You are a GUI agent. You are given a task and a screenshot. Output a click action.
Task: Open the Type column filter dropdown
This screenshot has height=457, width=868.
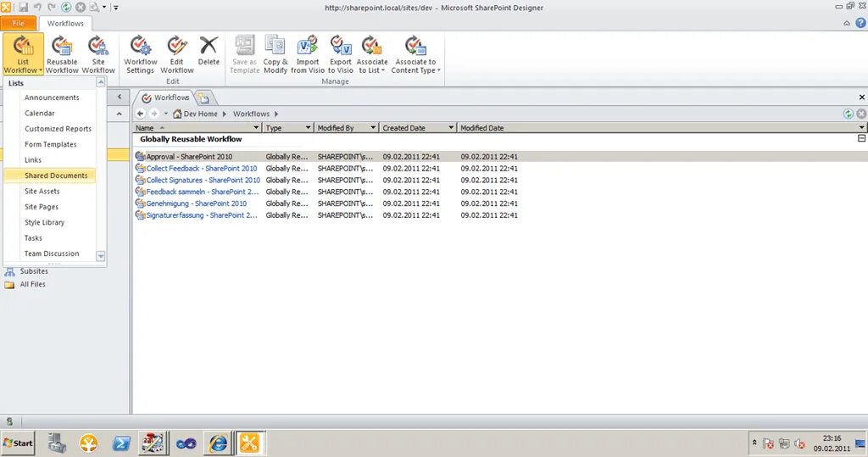point(309,128)
